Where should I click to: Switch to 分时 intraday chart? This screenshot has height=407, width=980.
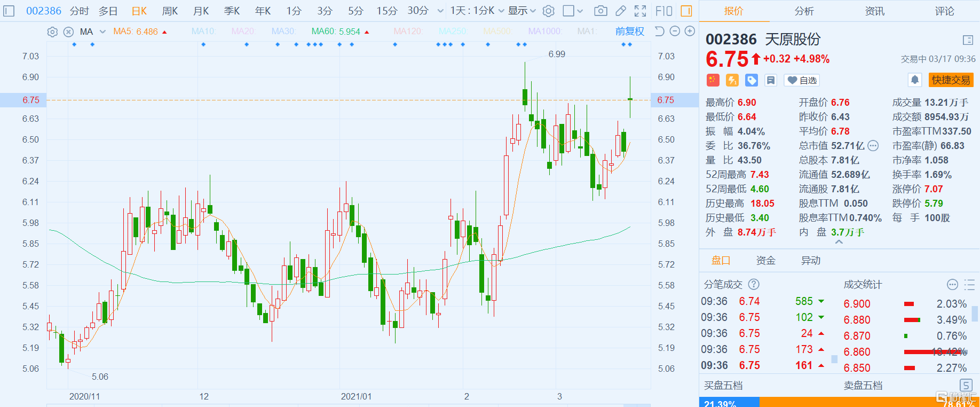coord(79,11)
